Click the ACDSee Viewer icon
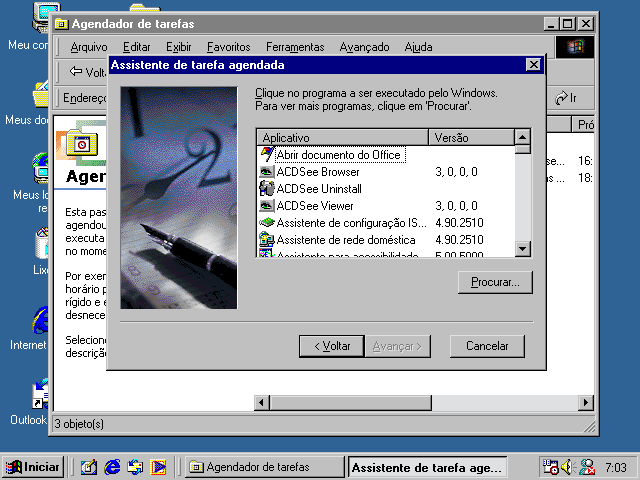Viewport: 640px width, 480px height. click(x=267, y=206)
